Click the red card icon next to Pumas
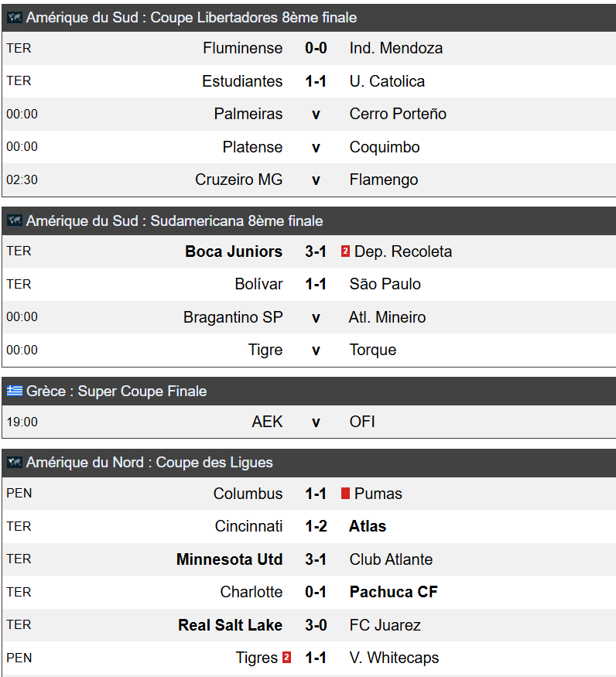The height and width of the screenshot is (677, 616). 345,494
